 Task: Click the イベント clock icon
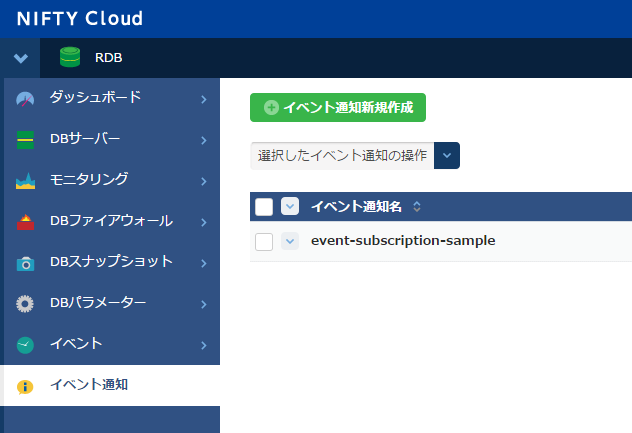[x=25, y=345]
